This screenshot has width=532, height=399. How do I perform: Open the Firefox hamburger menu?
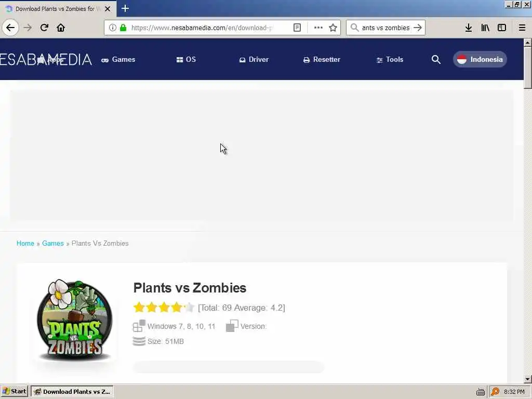tap(522, 28)
